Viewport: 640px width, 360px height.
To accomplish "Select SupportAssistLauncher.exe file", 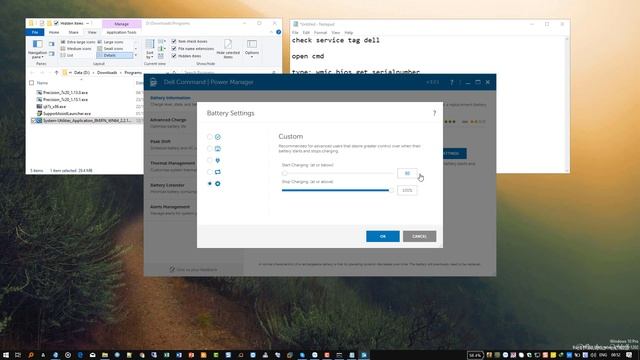I will pos(67,113).
